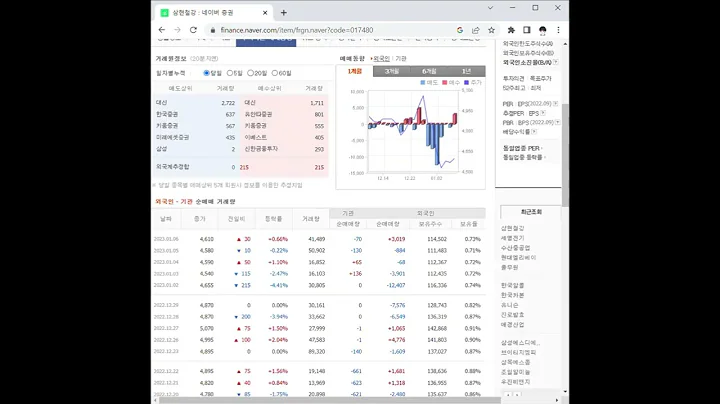720x404 pixels.
Task: Go back with the browser back arrow
Action: [162, 30]
